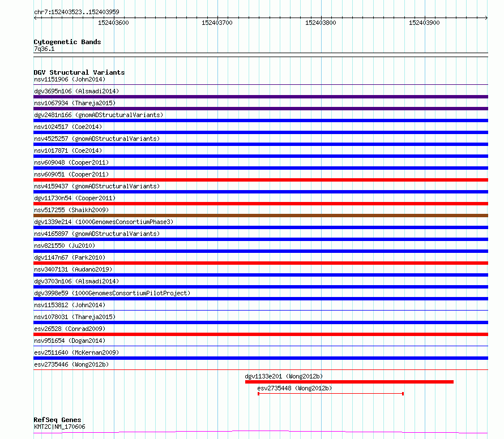This screenshot has height=439, width=504.
Task: Click the 7q36.1 band label
Action: click(44, 49)
